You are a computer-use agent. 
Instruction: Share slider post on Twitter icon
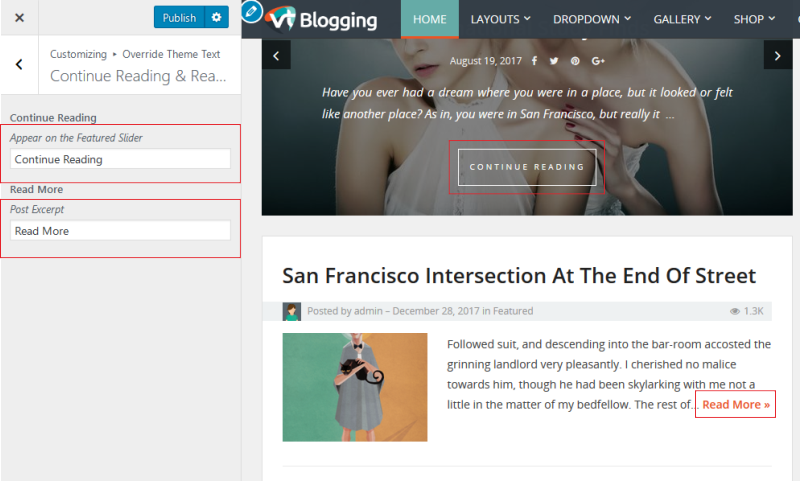coord(554,61)
